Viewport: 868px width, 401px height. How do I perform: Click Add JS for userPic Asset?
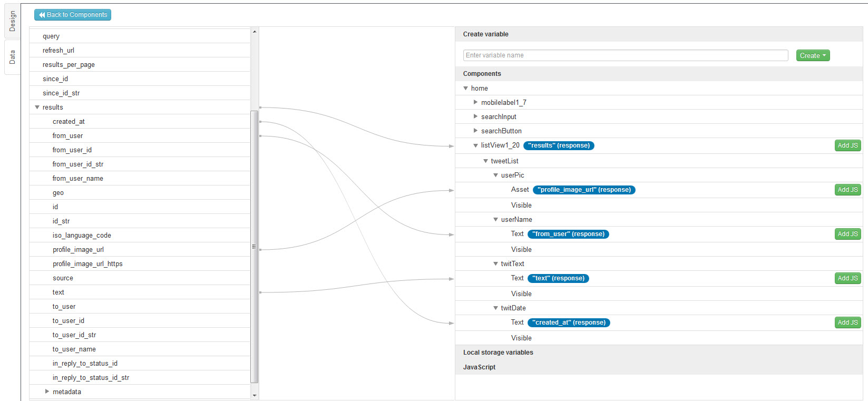847,190
